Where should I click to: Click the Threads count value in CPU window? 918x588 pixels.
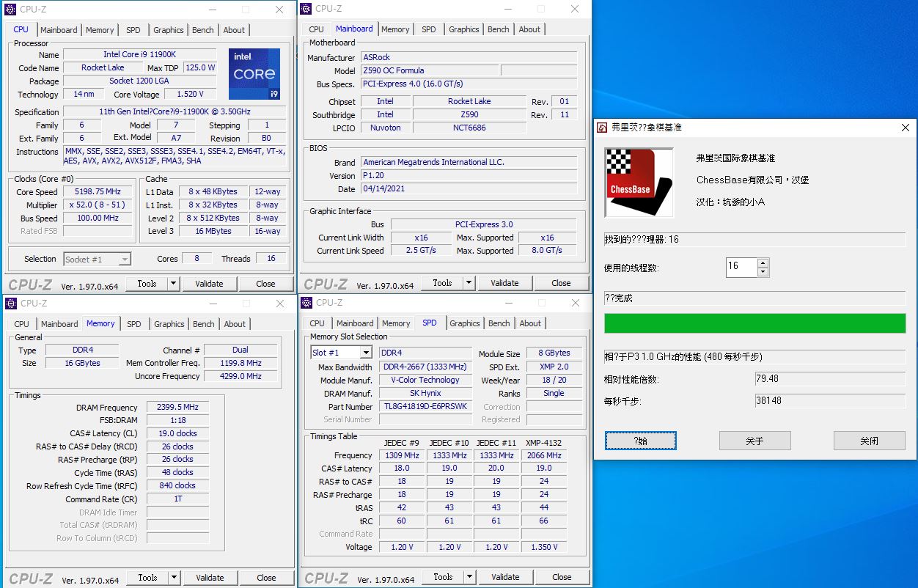pos(271,259)
